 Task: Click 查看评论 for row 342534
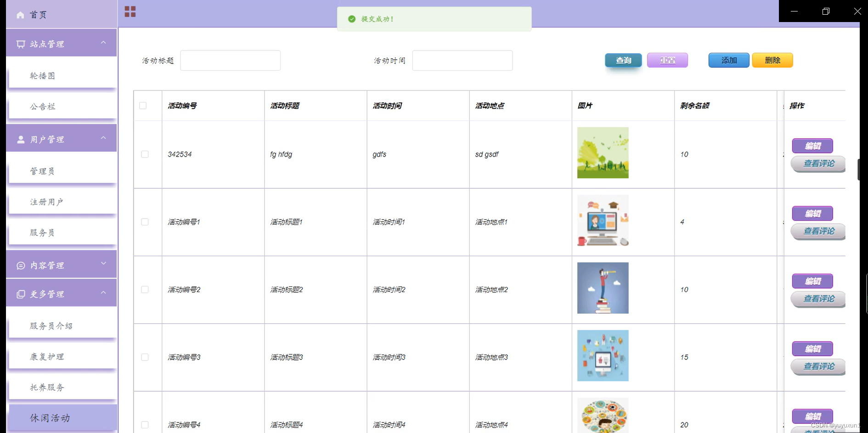pyautogui.click(x=818, y=163)
